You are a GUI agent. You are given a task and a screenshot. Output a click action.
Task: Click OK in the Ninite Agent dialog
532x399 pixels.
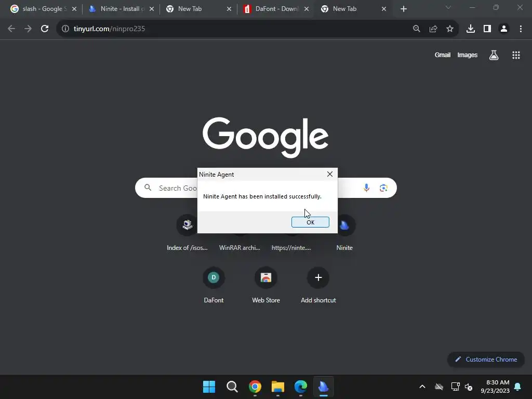pyautogui.click(x=310, y=222)
